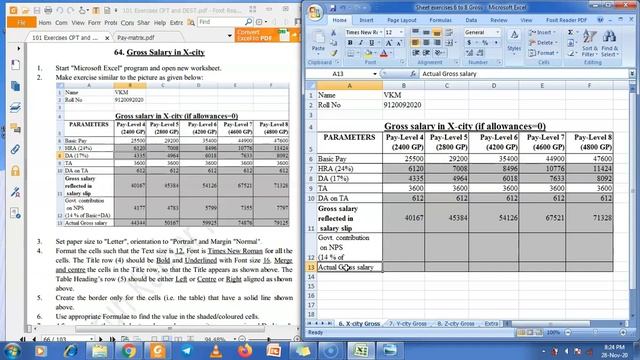Switch to the Pay-matrix.pdf tab
Viewport: 640px width, 360px height.
[136, 38]
